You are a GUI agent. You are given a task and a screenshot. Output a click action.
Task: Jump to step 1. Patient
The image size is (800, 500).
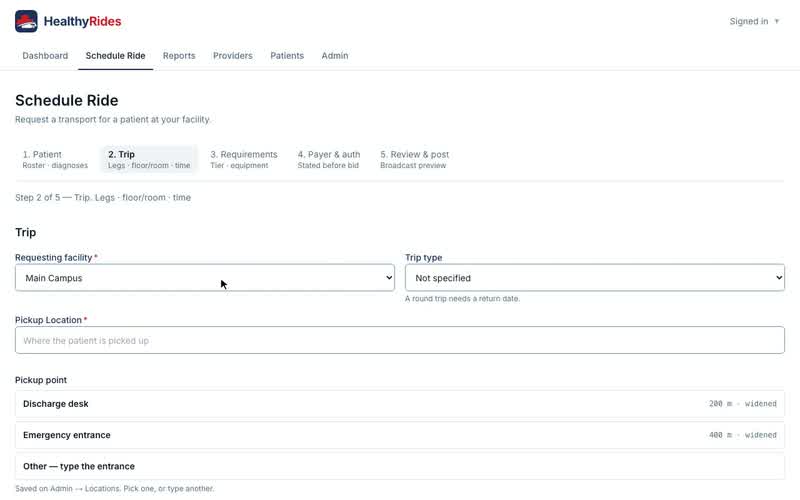(x=55, y=159)
